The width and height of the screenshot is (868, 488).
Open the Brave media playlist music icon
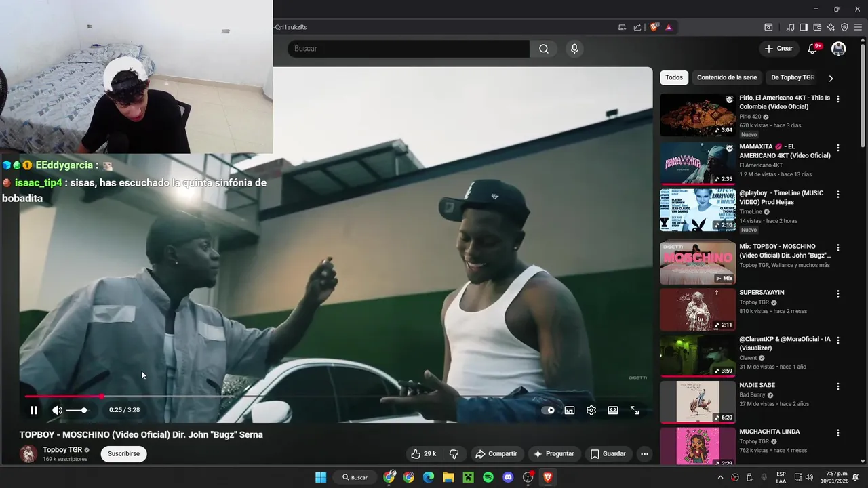click(x=790, y=27)
